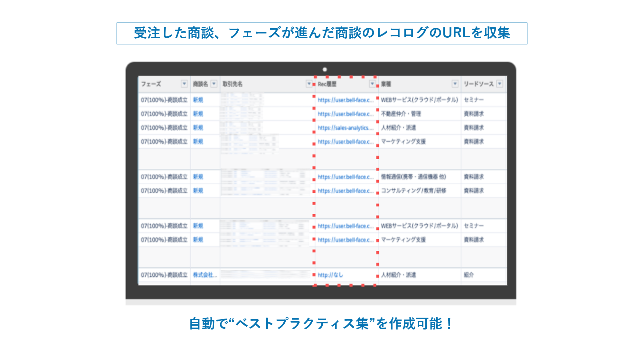The width and height of the screenshot is (644, 362).
Task: Select the フェーズ column header label
Action: [x=151, y=84]
